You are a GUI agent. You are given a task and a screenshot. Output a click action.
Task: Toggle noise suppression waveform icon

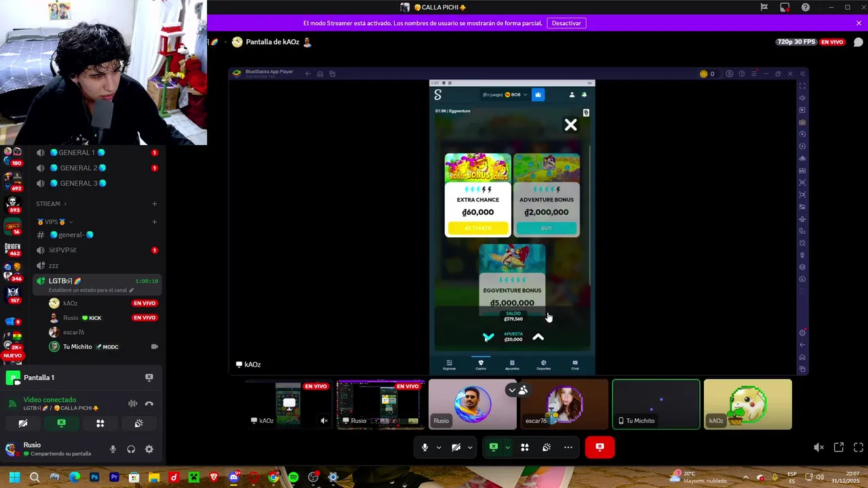133,404
